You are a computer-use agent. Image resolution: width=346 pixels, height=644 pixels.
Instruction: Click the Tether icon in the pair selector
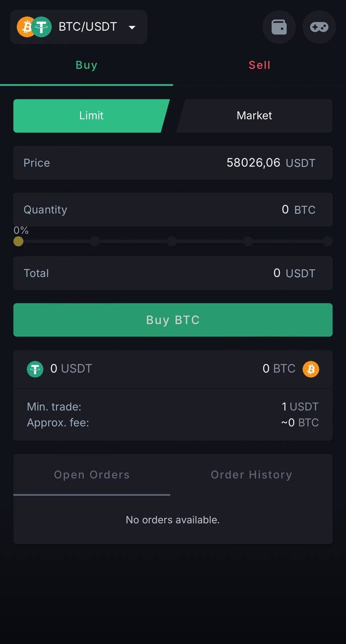point(42,27)
